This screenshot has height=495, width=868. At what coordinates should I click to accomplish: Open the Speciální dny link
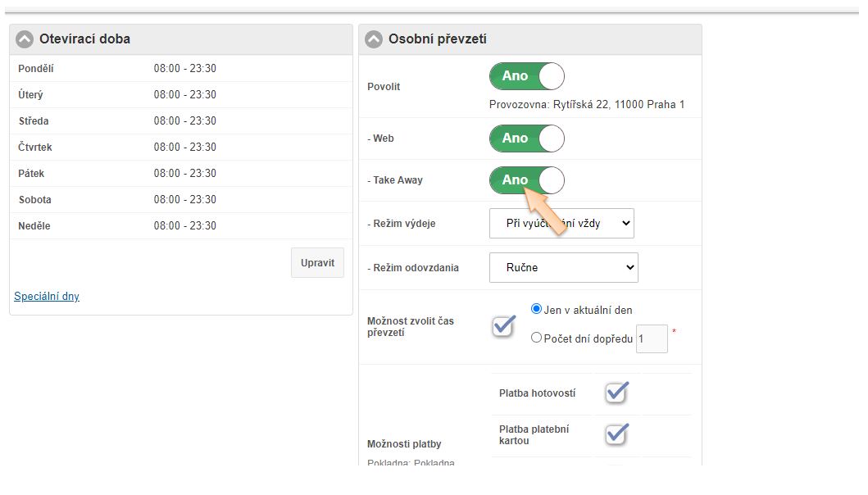click(x=47, y=297)
